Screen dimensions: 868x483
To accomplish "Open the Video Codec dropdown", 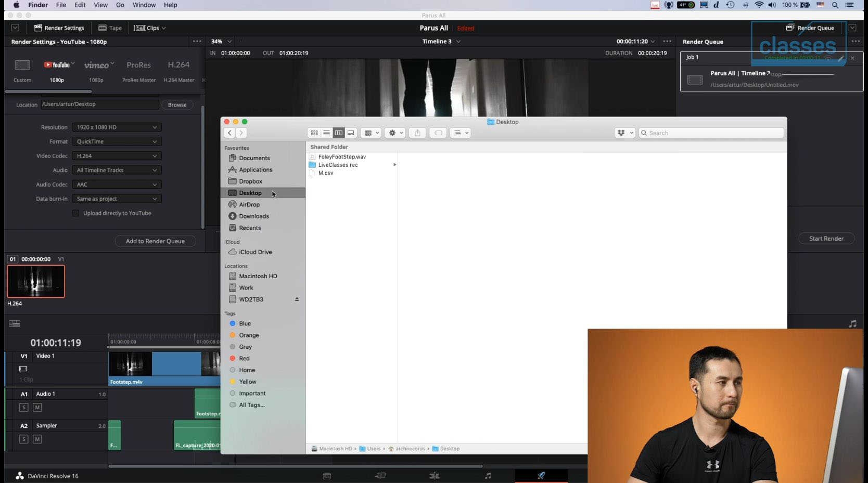I will [117, 156].
